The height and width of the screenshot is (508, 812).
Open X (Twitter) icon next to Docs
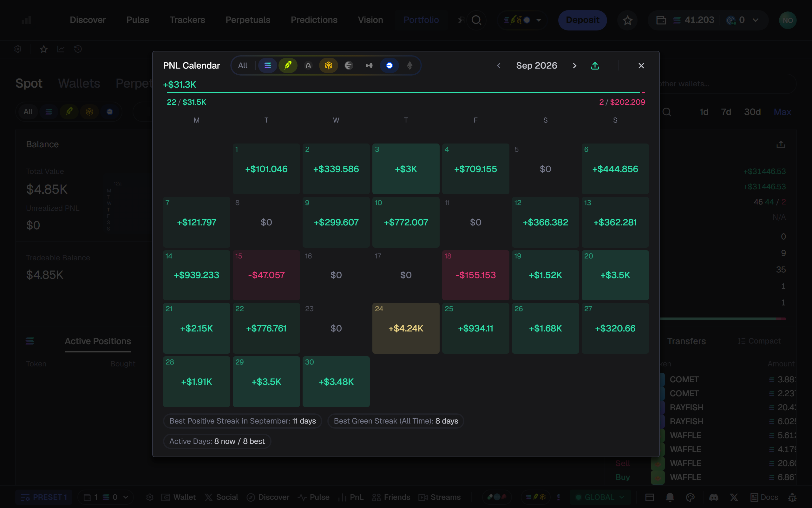734,497
